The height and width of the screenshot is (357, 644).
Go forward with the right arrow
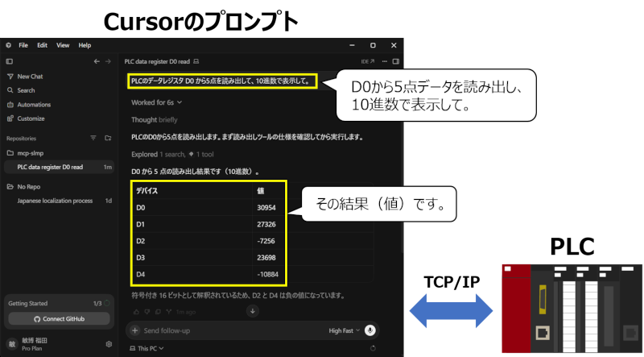[108, 61]
